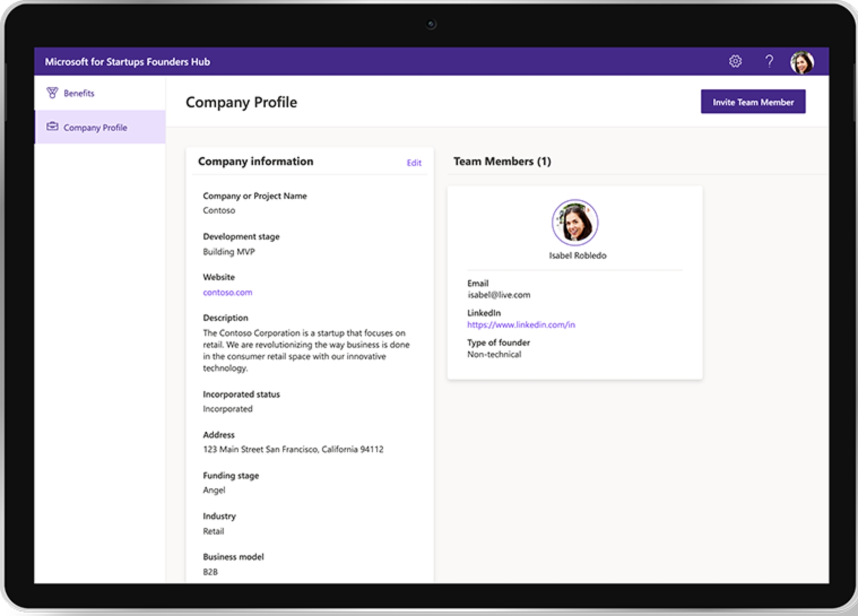Click the Type of founder label

click(x=499, y=342)
